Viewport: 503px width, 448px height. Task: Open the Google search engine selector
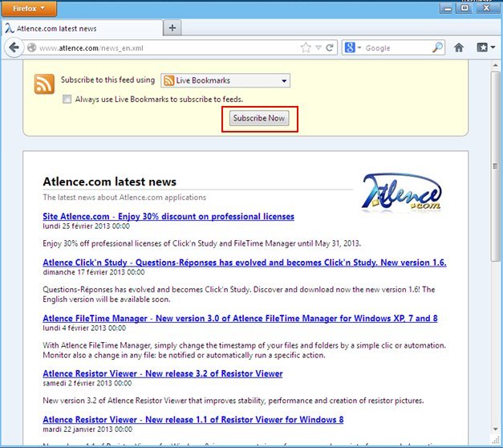[352, 48]
